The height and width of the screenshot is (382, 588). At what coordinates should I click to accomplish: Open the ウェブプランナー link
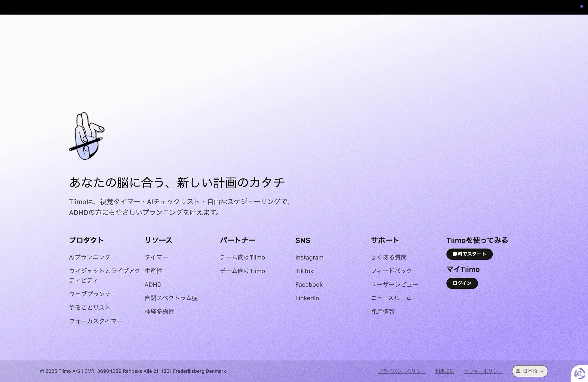point(93,294)
